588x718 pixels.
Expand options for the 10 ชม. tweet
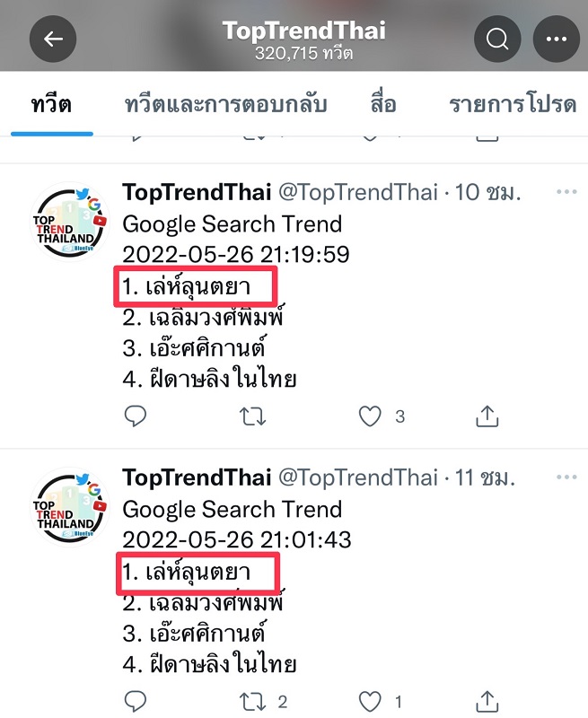click(x=566, y=193)
